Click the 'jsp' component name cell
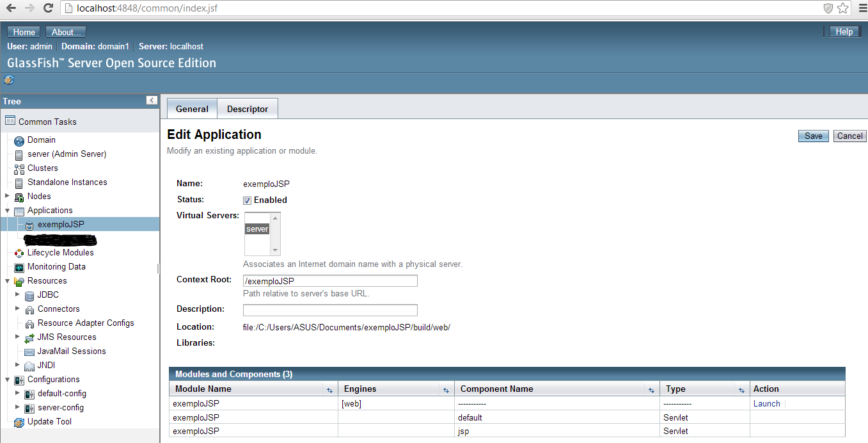The image size is (868, 443). point(557,431)
